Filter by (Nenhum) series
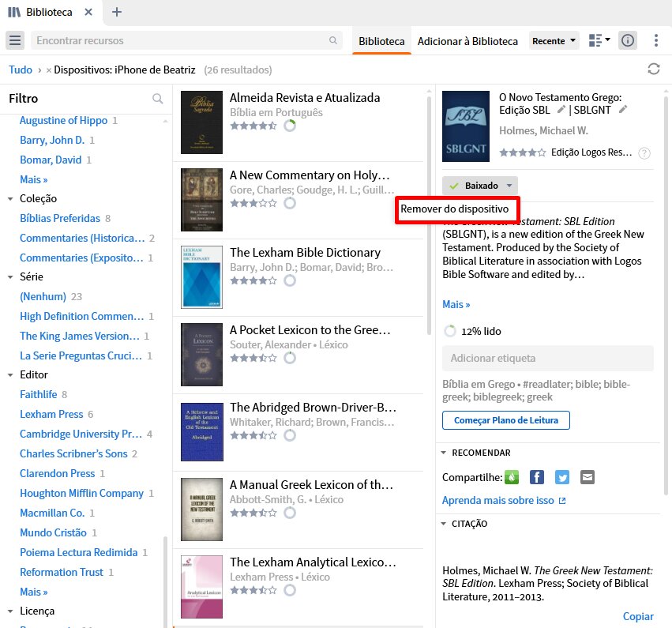 pyautogui.click(x=43, y=297)
